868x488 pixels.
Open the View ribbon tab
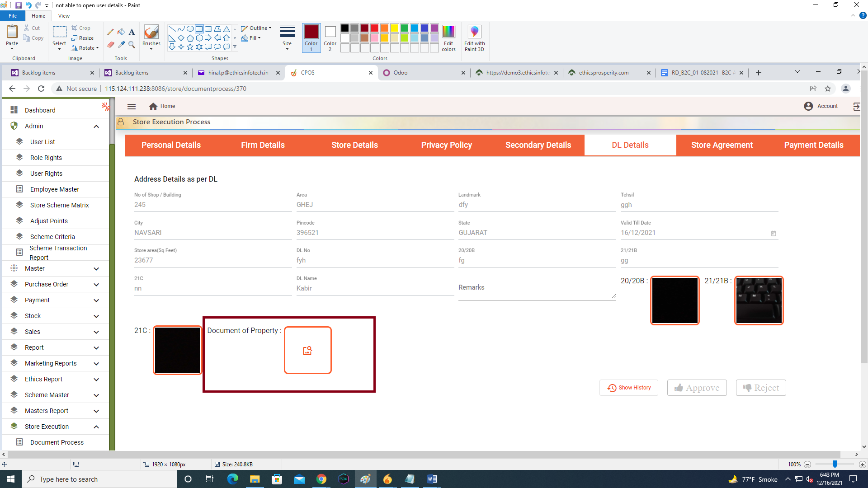point(64,16)
